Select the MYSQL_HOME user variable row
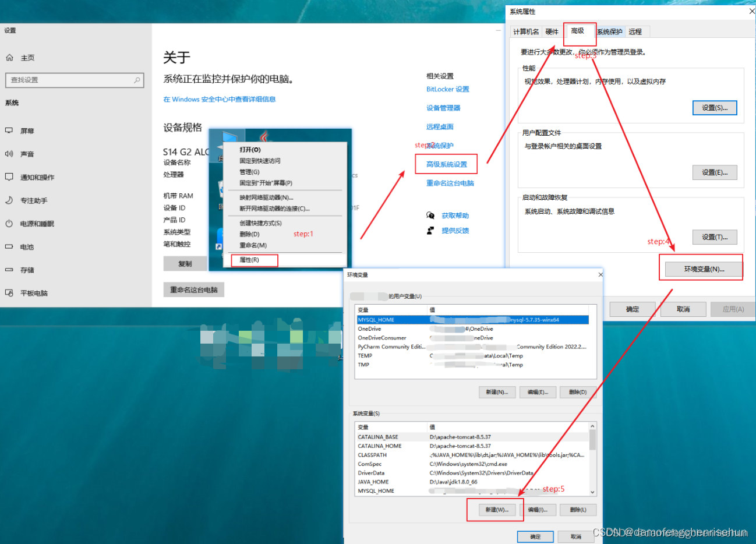The height and width of the screenshot is (544, 756). point(473,319)
